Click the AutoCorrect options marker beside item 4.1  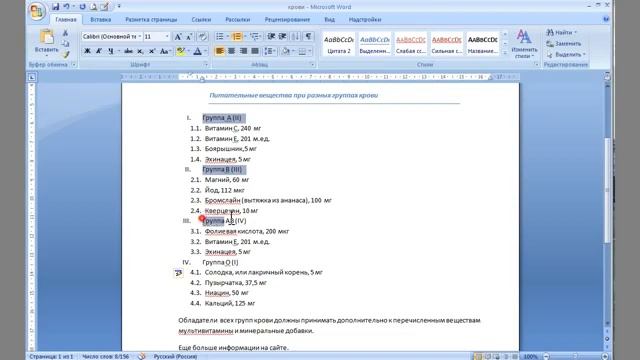coord(178,273)
